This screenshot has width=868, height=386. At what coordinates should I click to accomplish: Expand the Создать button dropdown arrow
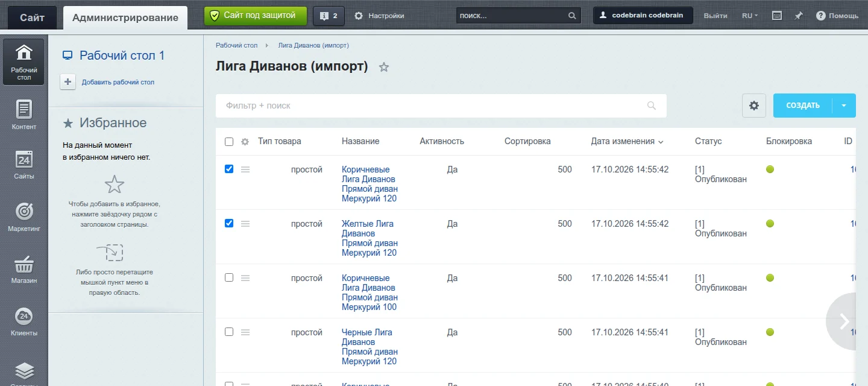click(x=844, y=106)
